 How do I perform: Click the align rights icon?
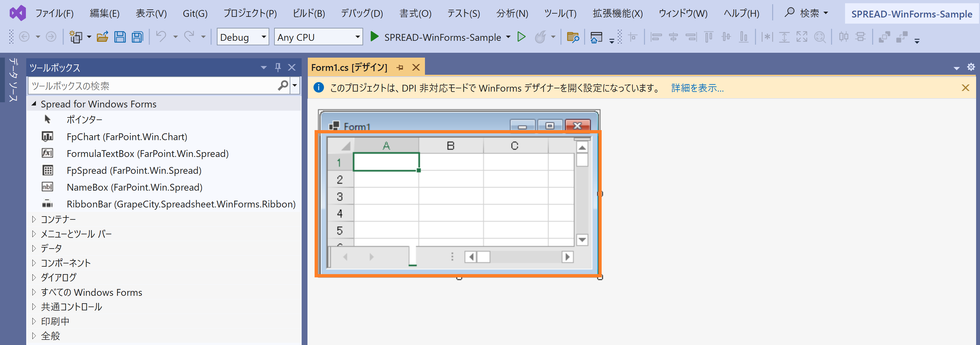click(x=691, y=37)
